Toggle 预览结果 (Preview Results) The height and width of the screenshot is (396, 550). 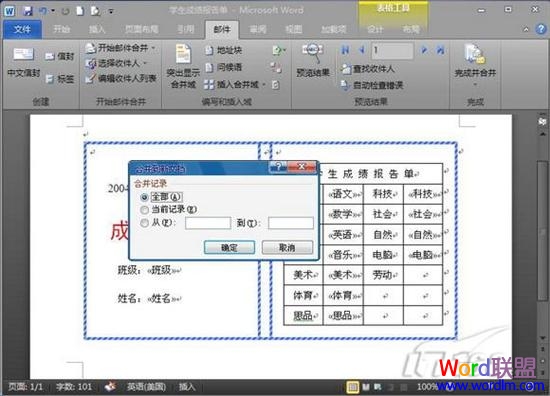coord(313,60)
